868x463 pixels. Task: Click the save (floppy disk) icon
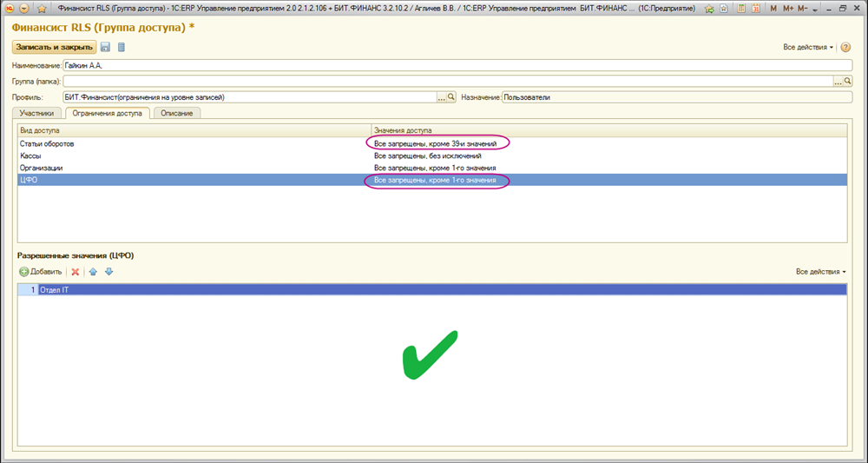106,47
